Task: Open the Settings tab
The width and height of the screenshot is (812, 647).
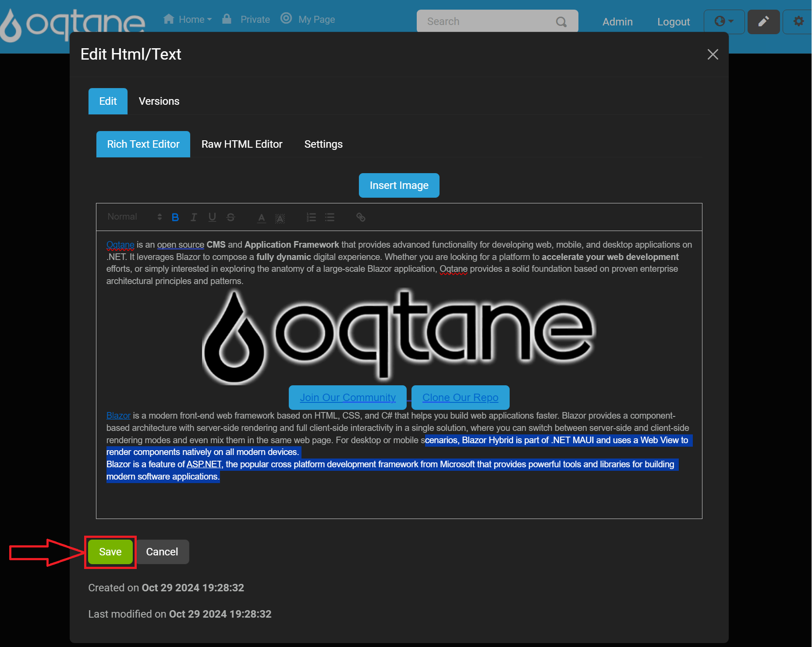Action: pyautogui.click(x=323, y=144)
